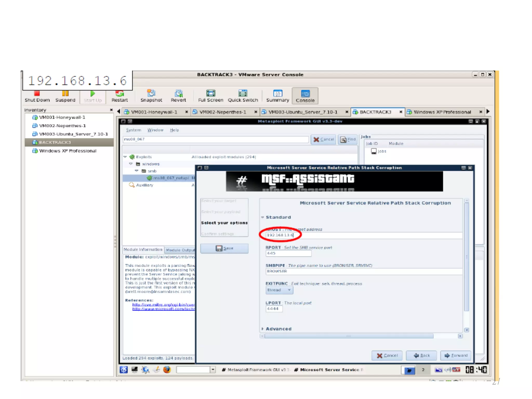Viewport: 532px width, 399px height.
Task: Click the Suspend VM toolbar icon
Action: click(65, 96)
